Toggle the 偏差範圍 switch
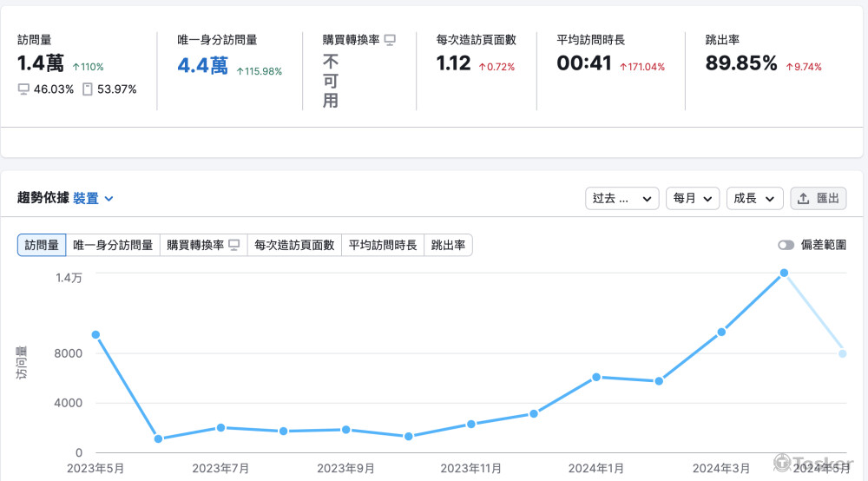 click(x=786, y=246)
